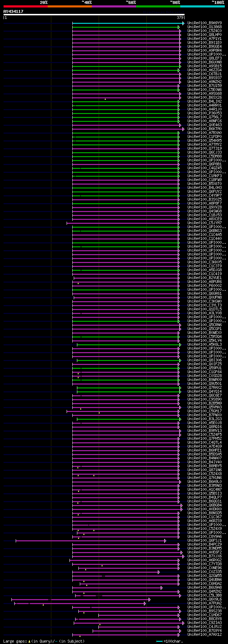
Task: Open UniRef100_Q8I306 entry
Action: click(x=205, y=360)
